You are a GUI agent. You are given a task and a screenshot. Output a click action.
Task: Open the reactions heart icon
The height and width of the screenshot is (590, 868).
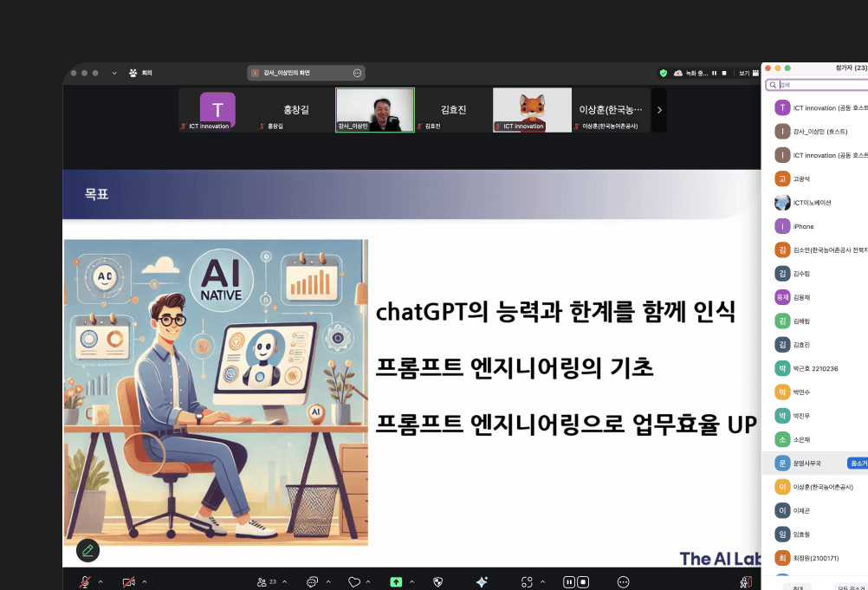tap(353, 582)
